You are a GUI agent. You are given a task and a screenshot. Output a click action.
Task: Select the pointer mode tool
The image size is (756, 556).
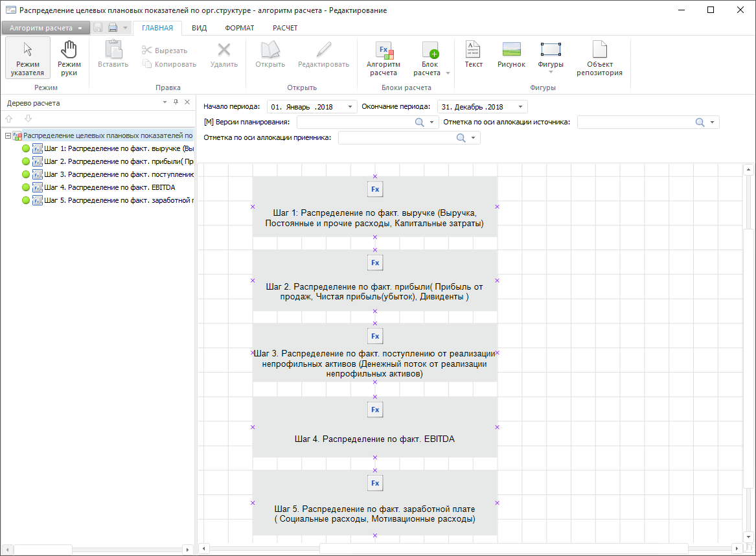(x=28, y=58)
